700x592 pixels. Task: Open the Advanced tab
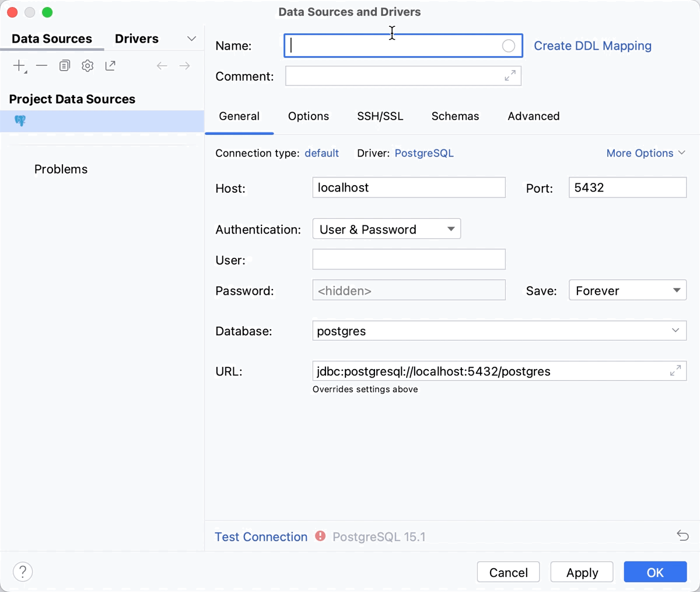point(534,116)
